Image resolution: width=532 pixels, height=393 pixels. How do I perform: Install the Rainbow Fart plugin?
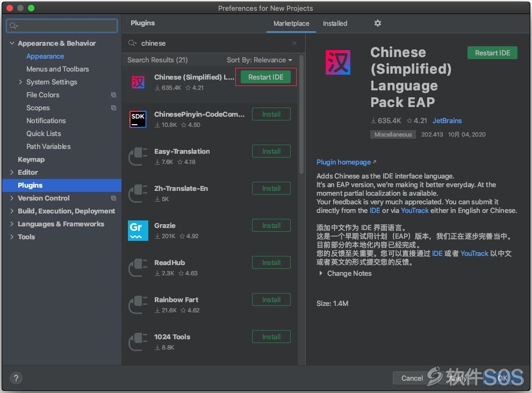point(271,299)
